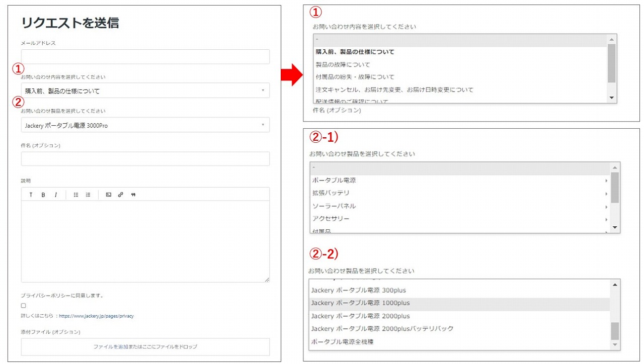Insert a numbered list in description

(88, 195)
